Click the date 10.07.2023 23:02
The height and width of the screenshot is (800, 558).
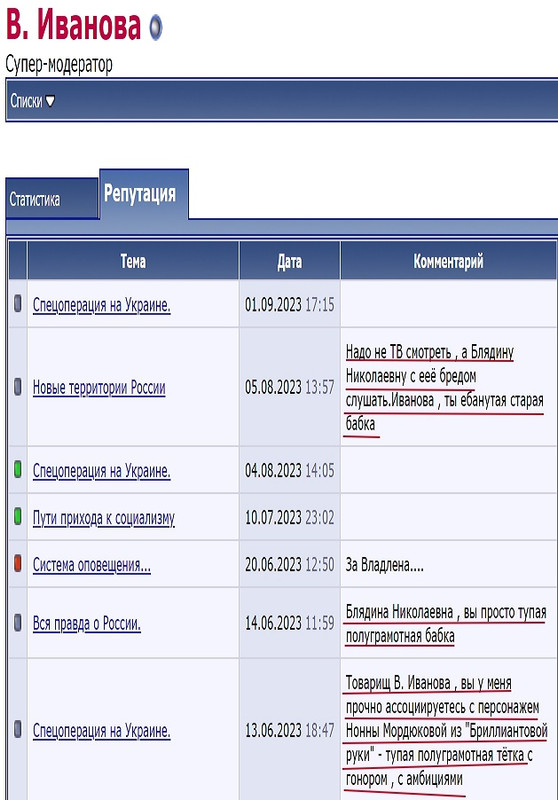(290, 517)
